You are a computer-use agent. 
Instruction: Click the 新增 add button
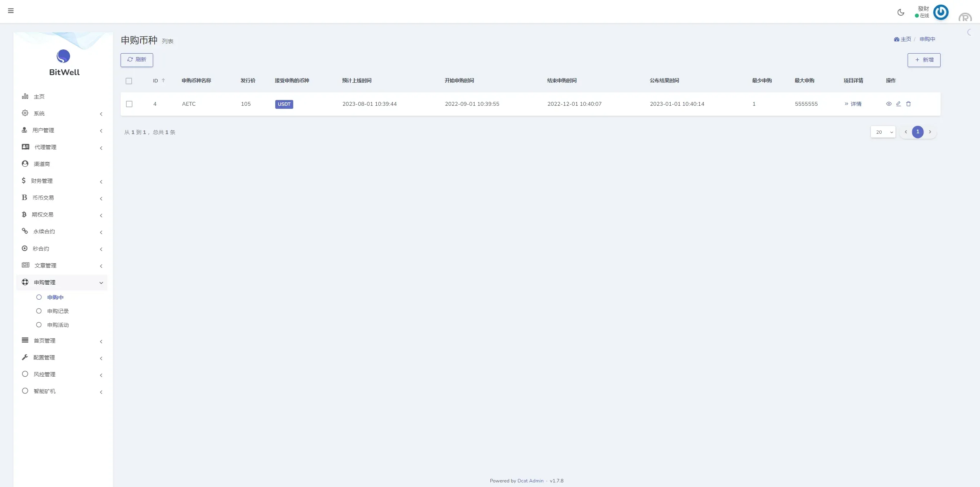pos(924,60)
